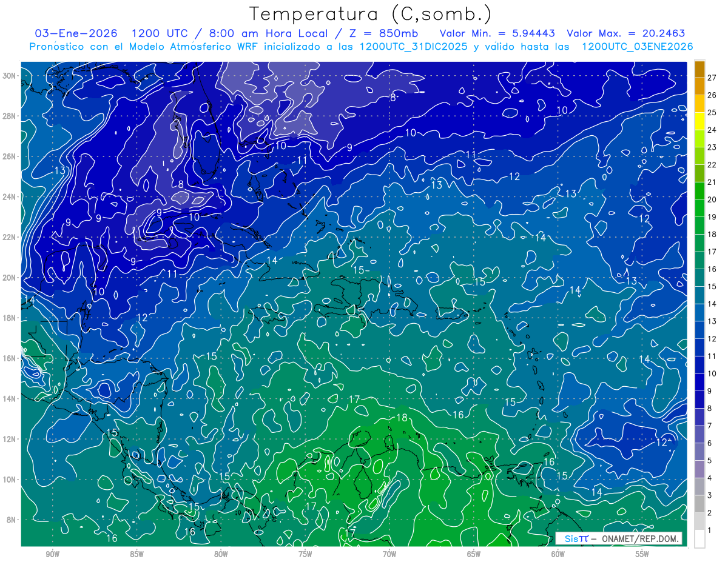Click color scale label "1"
The image size is (728, 562).
(x=709, y=530)
